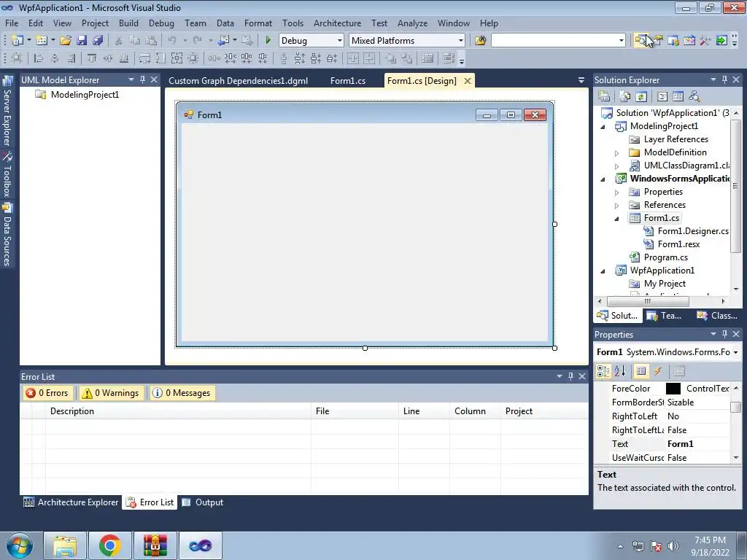This screenshot has width=747, height=560.
Task: Click the Properties Window toolbar icon
Action: pos(657,41)
